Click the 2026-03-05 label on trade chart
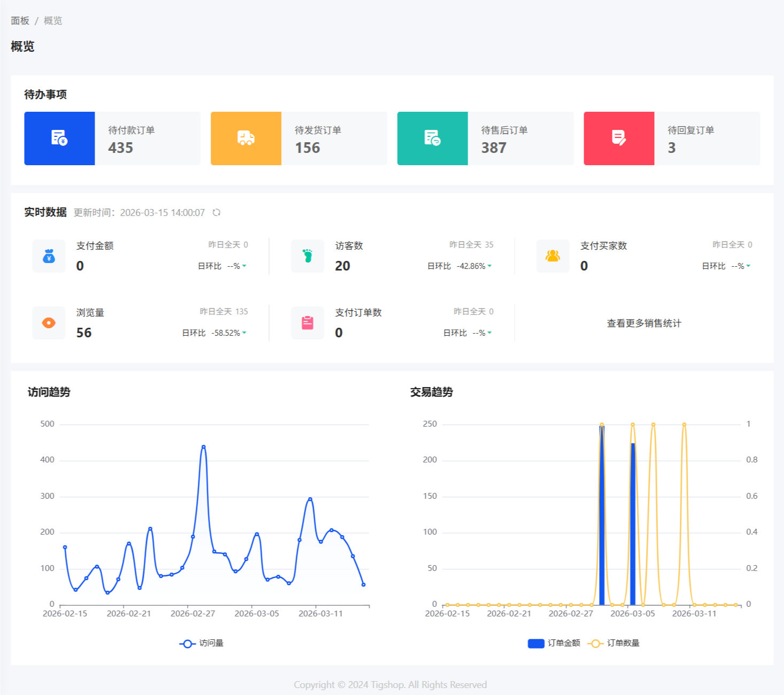The height and width of the screenshot is (695, 784). (x=633, y=614)
